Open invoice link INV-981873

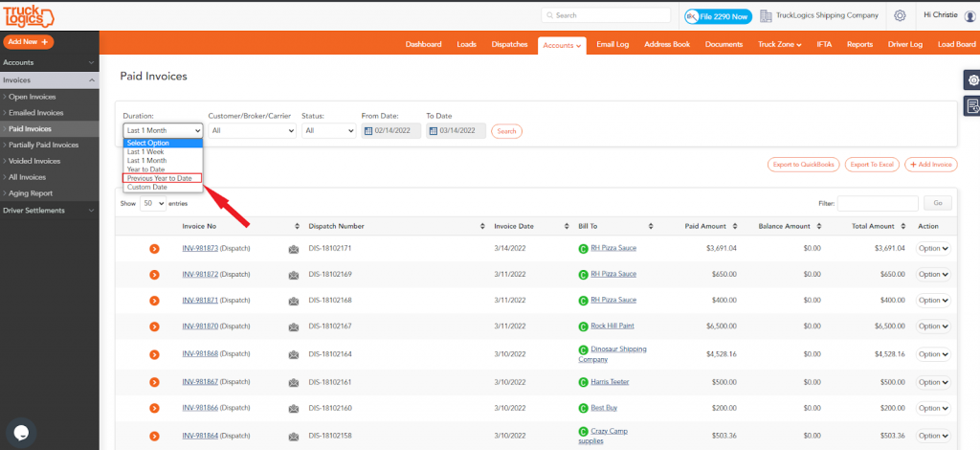[200, 248]
